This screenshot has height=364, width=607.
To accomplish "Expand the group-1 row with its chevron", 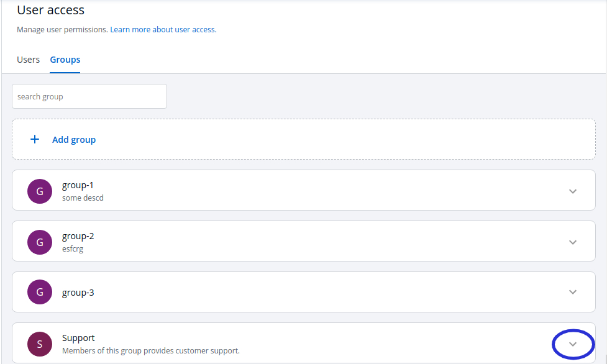I will [573, 191].
